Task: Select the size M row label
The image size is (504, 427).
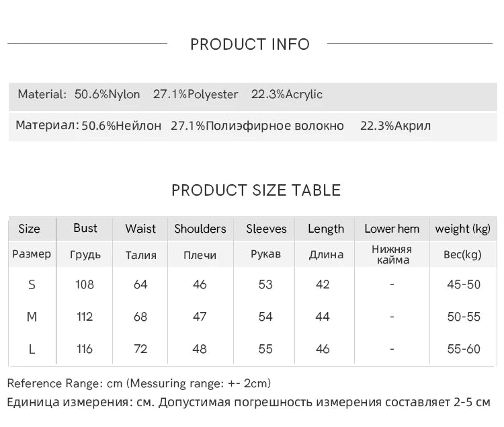Action: [32, 317]
